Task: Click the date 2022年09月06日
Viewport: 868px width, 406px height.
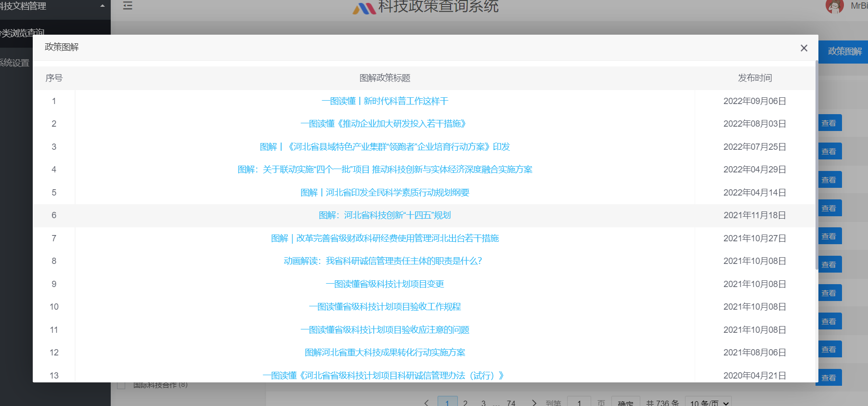Action: click(x=755, y=101)
